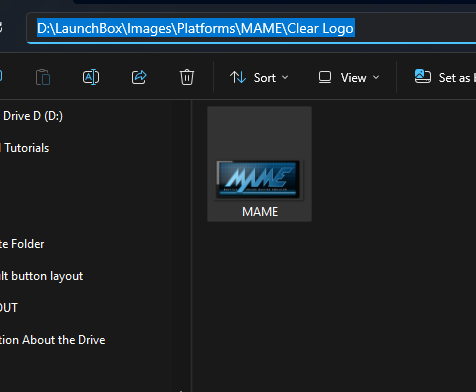
Task: Click the Rename icon in toolbar
Action: tap(91, 77)
